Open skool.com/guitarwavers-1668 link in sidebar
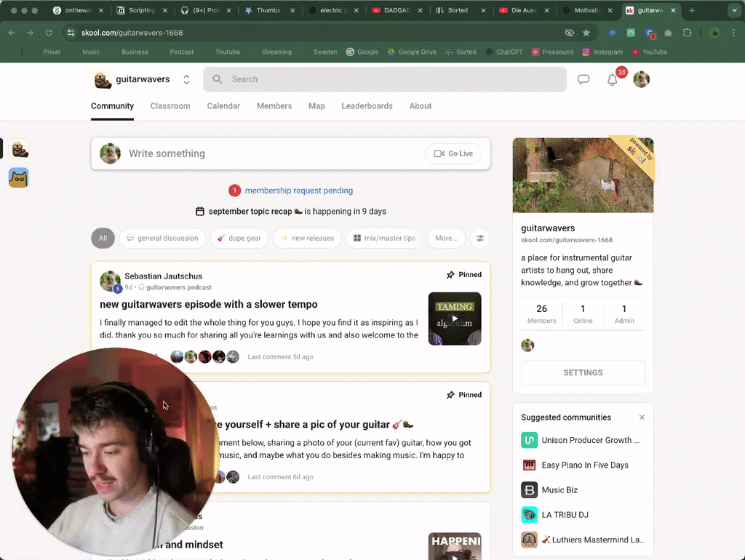Screen dimensions: 745x560 pyautogui.click(x=566, y=240)
